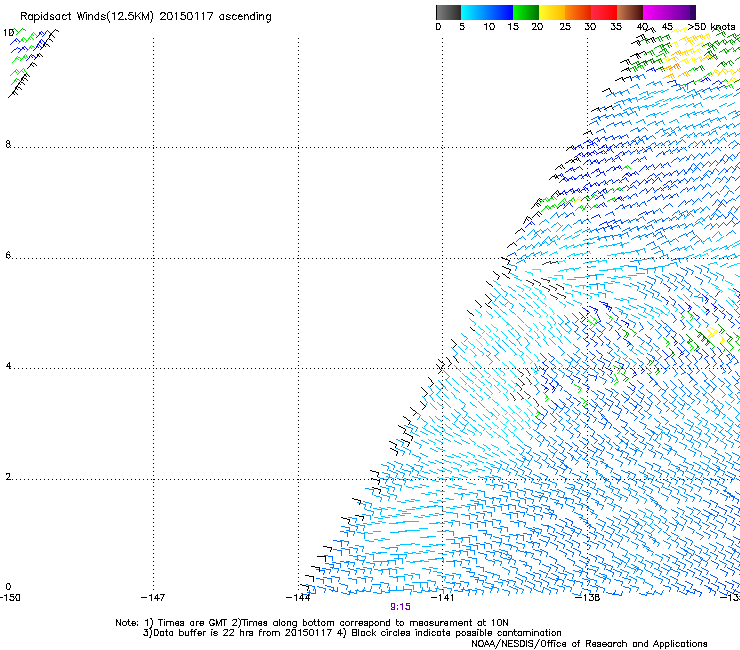Click the date 20150117 ascending in title
Screen dimensions: 740x650
pos(216,17)
